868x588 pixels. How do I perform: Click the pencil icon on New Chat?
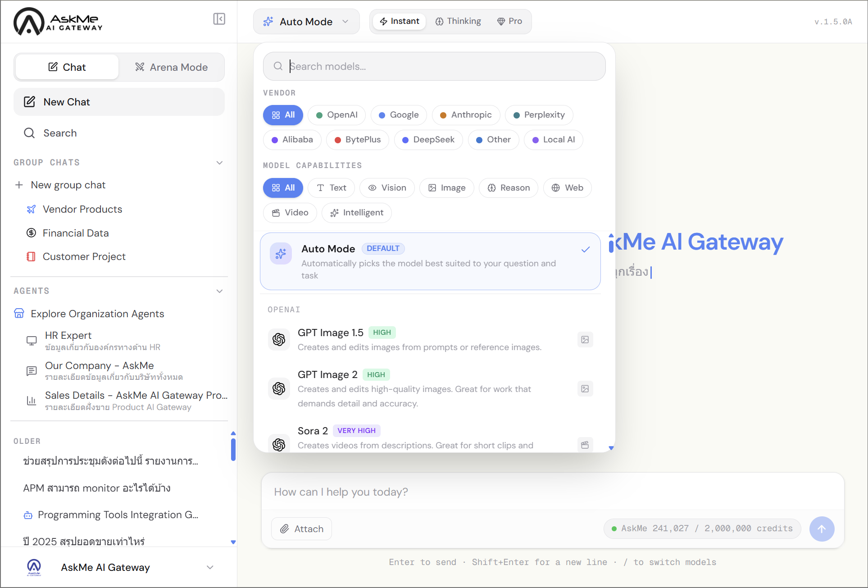click(x=29, y=102)
